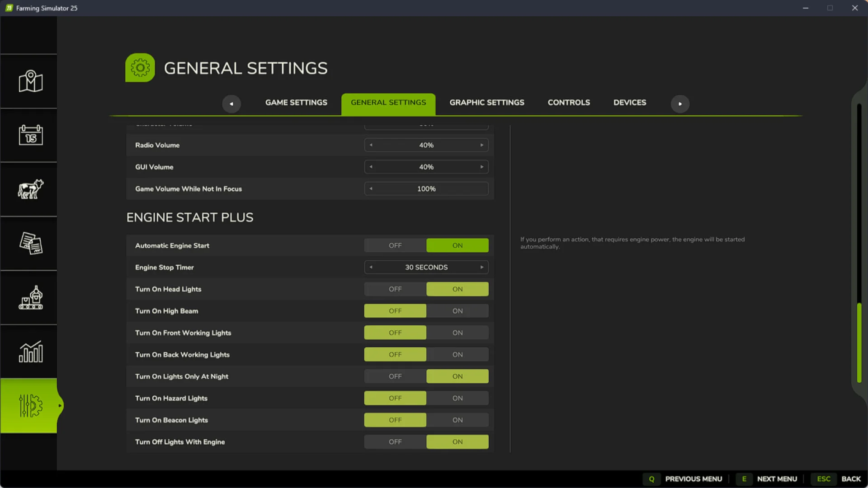Decrease the Engine Stop Timer value
The width and height of the screenshot is (868, 488).
pyautogui.click(x=371, y=267)
